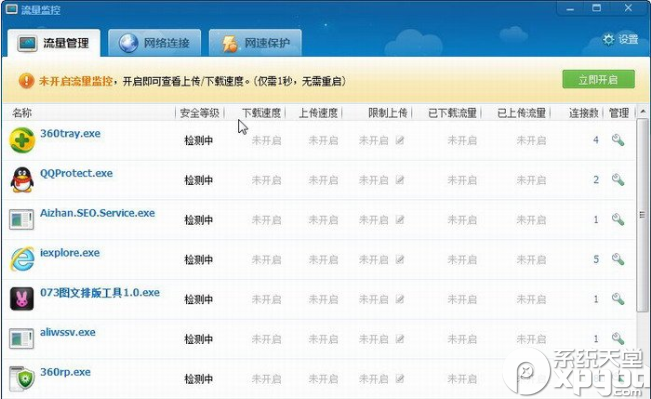Sort by the 连接数 column header
The image size is (651, 399).
(x=584, y=113)
